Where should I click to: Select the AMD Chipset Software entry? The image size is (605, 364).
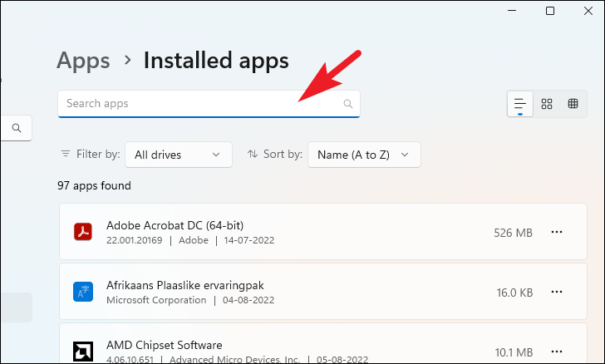click(x=323, y=343)
